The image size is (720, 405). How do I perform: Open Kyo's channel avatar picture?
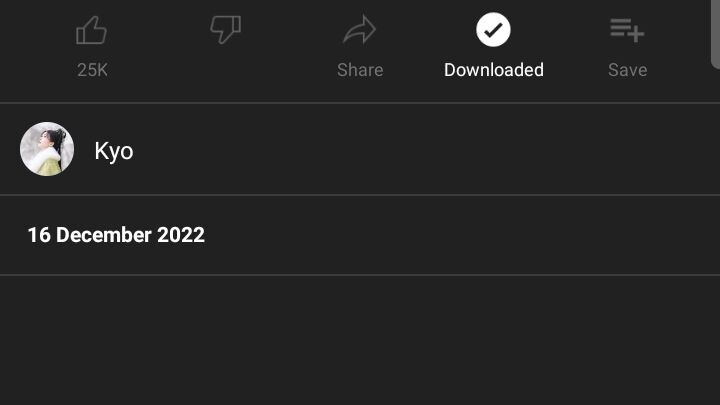[47, 150]
